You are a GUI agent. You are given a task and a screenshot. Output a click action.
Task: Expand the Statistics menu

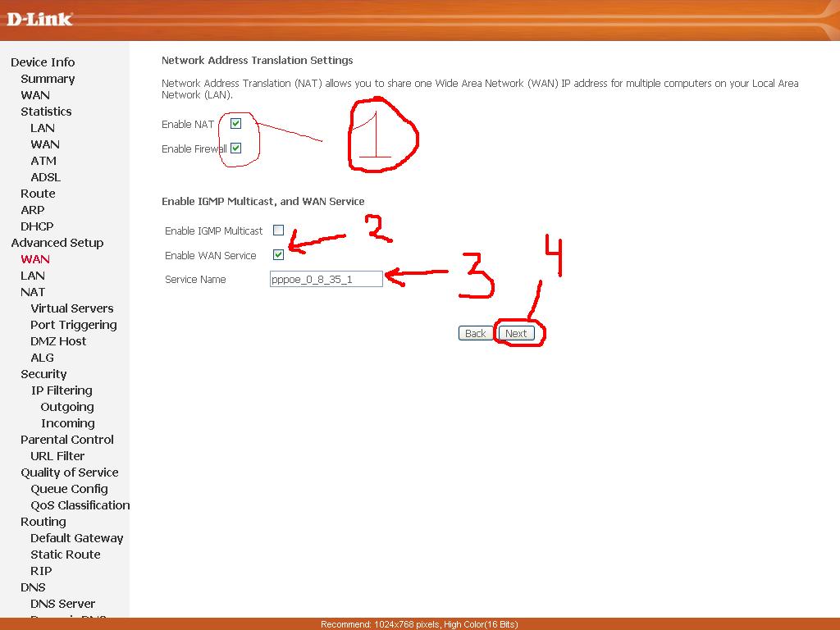[x=46, y=112]
